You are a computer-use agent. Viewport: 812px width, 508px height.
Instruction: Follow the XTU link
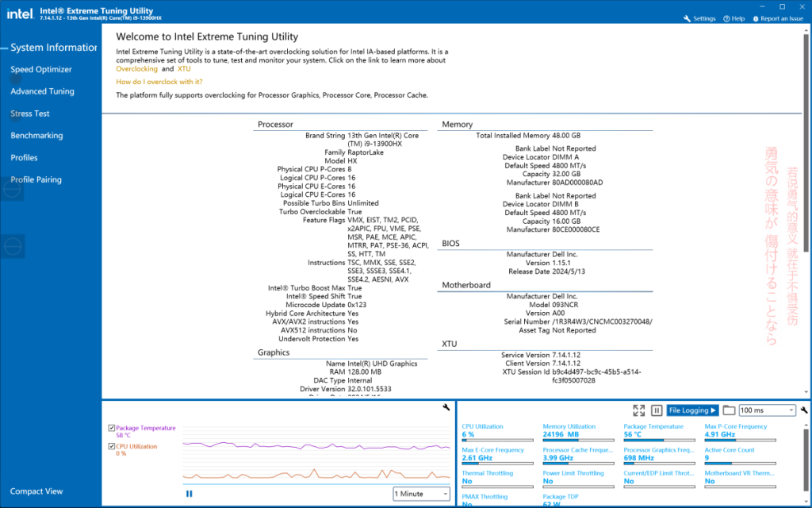pos(184,69)
